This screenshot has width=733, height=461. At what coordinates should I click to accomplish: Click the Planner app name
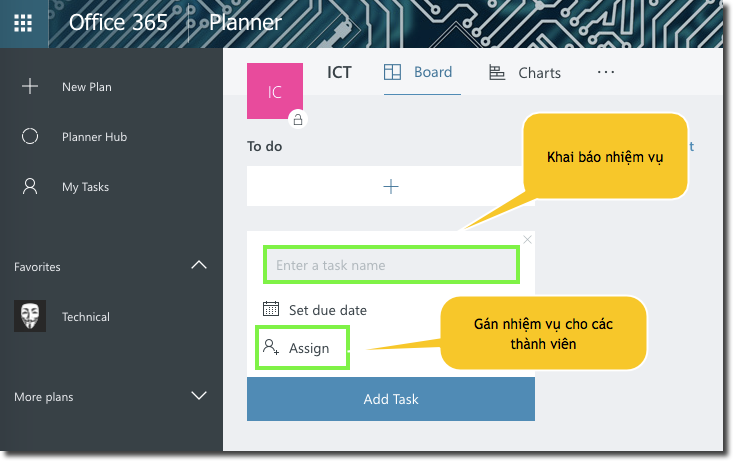point(245,23)
